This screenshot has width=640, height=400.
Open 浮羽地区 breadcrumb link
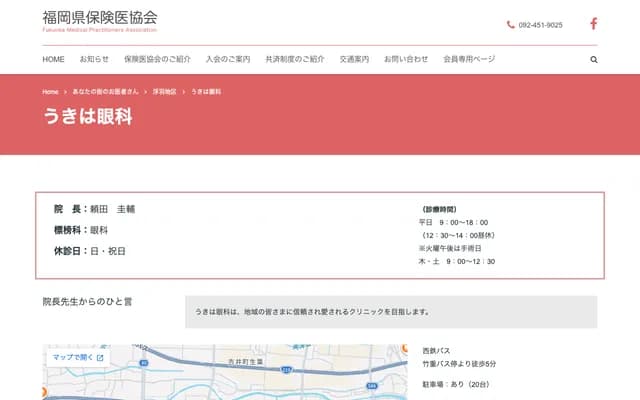coord(165,92)
